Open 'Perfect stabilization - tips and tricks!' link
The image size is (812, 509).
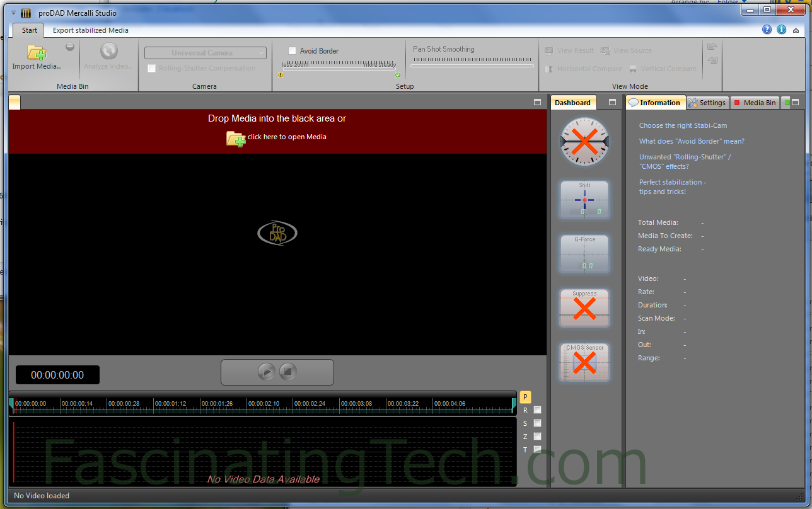[x=673, y=187]
